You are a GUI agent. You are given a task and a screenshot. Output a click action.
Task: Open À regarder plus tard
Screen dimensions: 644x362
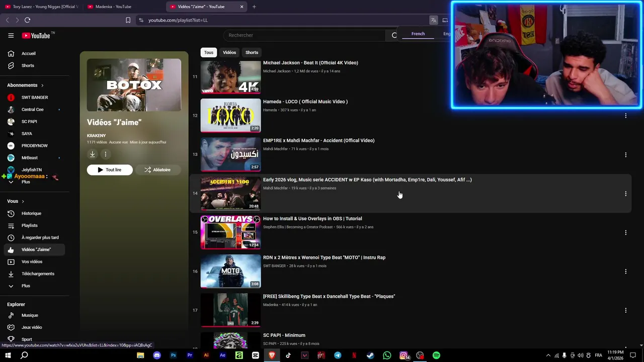tap(40, 237)
